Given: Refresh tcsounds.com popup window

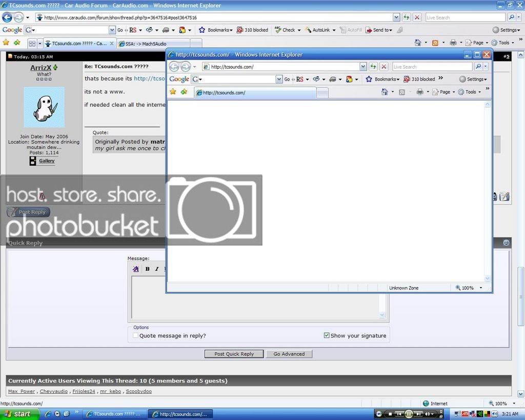Looking at the screenshot, I should (373, 67).
